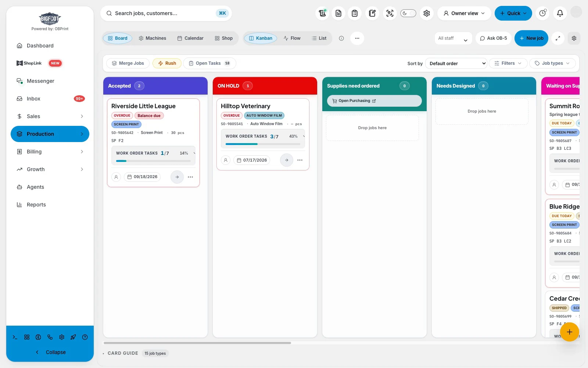This screenshot has width=588, height=368.
Task: Open the terminal prompt icon in sidebar footer
Action: point(15,337)
